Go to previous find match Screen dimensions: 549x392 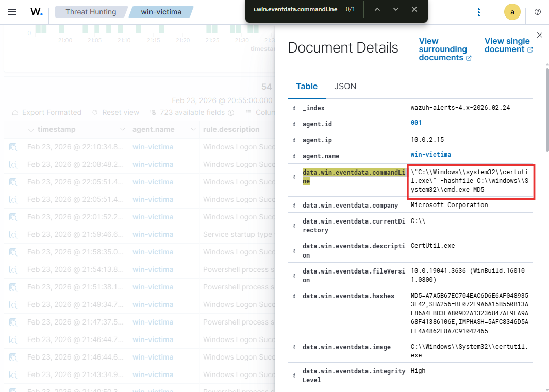(377, 9)
